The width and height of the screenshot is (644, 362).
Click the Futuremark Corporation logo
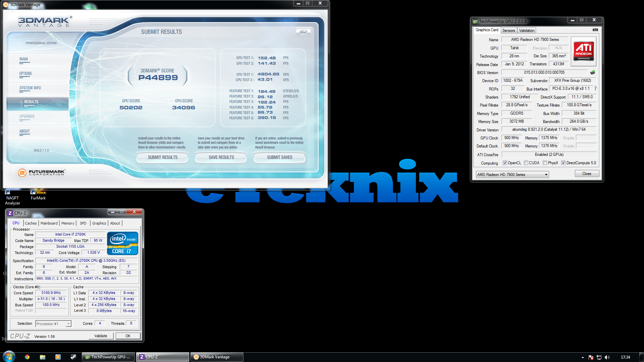42,173
